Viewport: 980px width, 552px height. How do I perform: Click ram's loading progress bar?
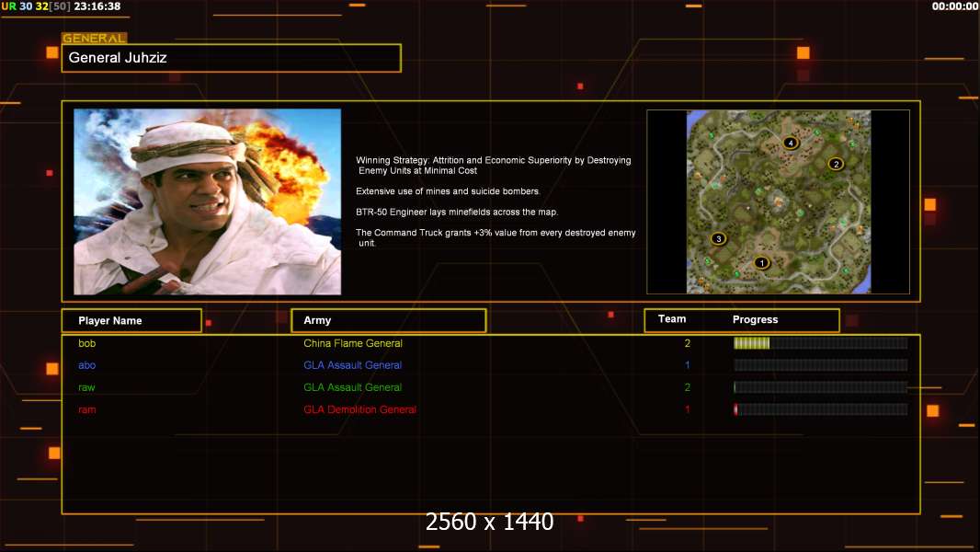point(821,409)
